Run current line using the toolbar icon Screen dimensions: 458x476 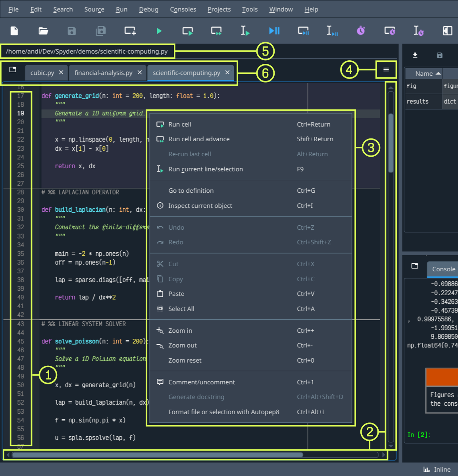pyautogui.click(x=245, y=31)
